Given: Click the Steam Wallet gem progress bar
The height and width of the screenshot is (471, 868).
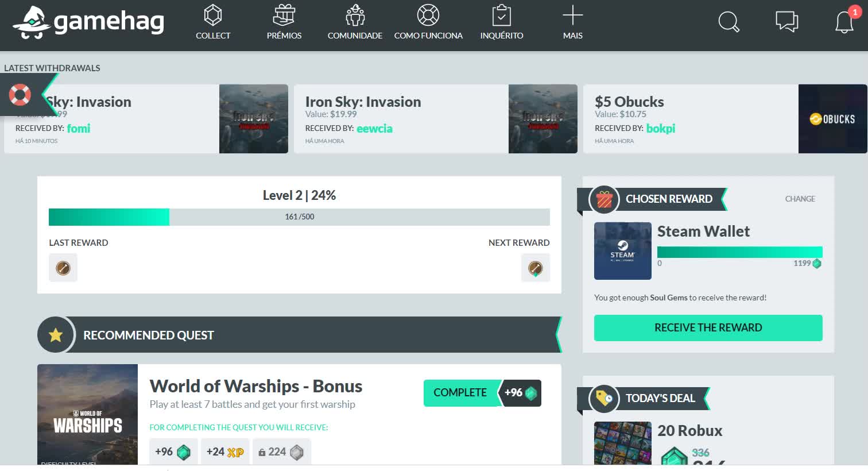Looking at the screenshot, I should (x=739, y=252).
